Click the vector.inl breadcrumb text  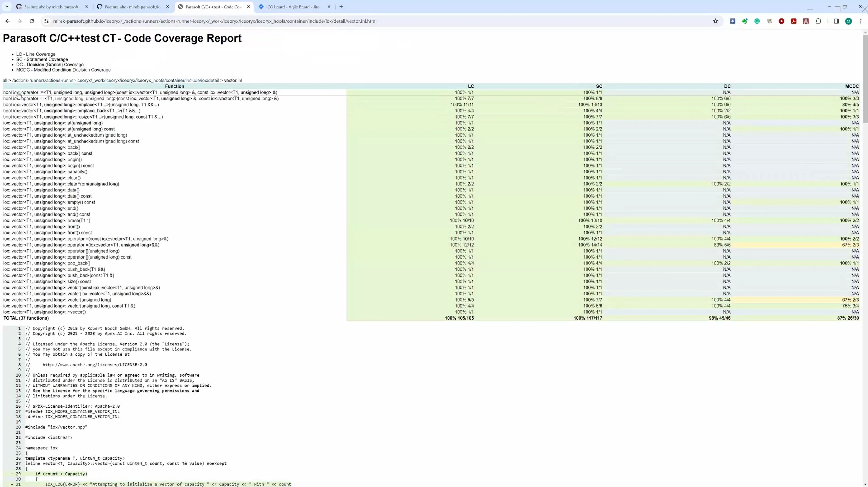[x=233, y=80]
